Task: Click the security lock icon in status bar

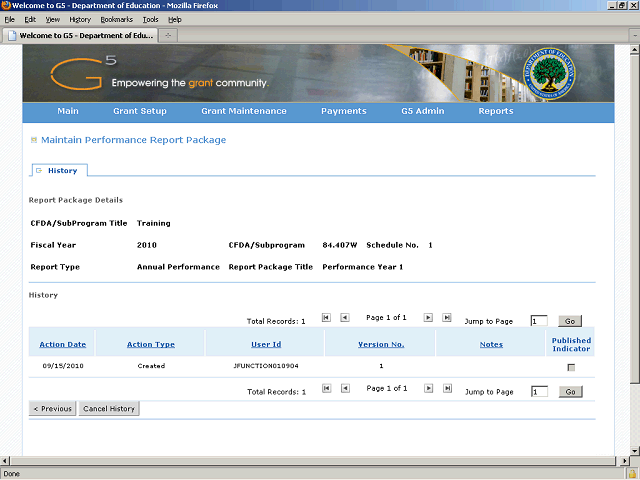Action: (632, 474)
